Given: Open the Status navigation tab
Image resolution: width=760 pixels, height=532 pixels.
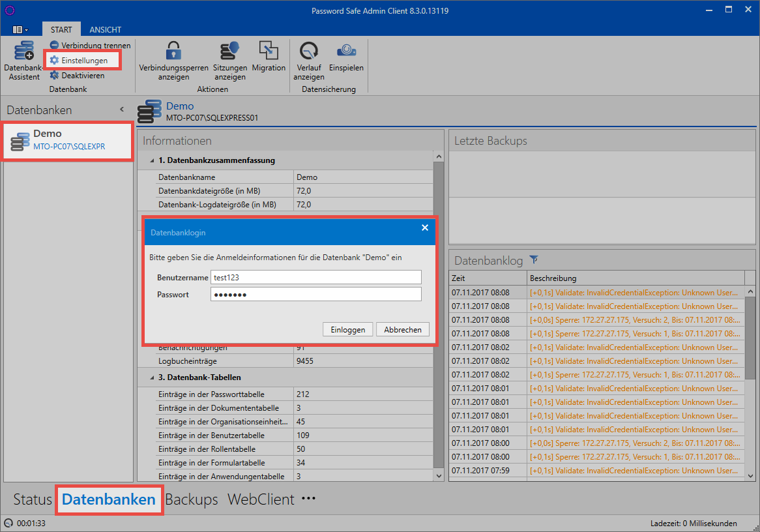Looking at the screenshot, I should pyautogui.click(x=33, y=499).
